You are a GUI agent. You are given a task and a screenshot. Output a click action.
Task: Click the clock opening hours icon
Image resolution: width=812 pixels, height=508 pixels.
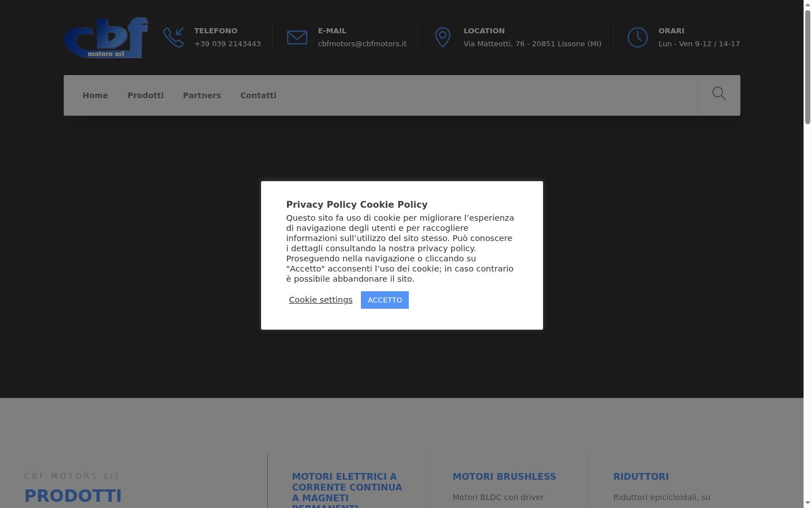click(x=638, y=37)
